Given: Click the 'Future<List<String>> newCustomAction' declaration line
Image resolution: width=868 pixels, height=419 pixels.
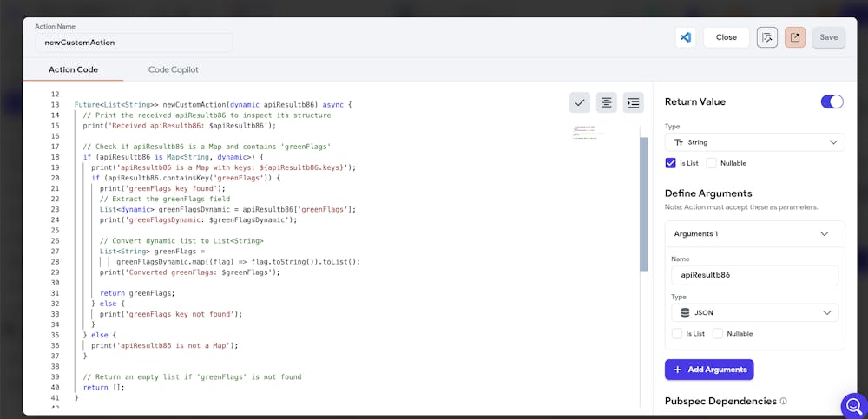Looking at the screenshot, I should (x=214, y=105).
